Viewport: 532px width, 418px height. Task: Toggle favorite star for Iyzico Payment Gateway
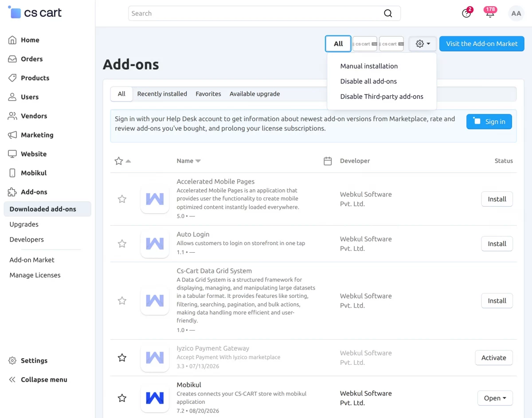click(122, 358)
